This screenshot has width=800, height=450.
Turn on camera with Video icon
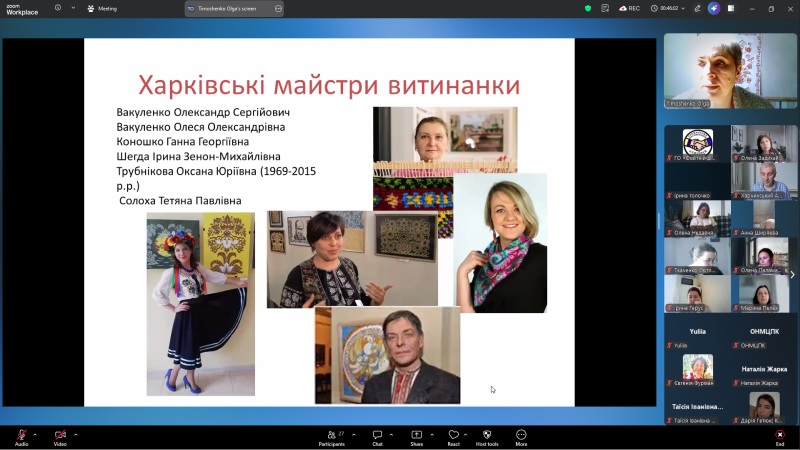tap(60, 435)
